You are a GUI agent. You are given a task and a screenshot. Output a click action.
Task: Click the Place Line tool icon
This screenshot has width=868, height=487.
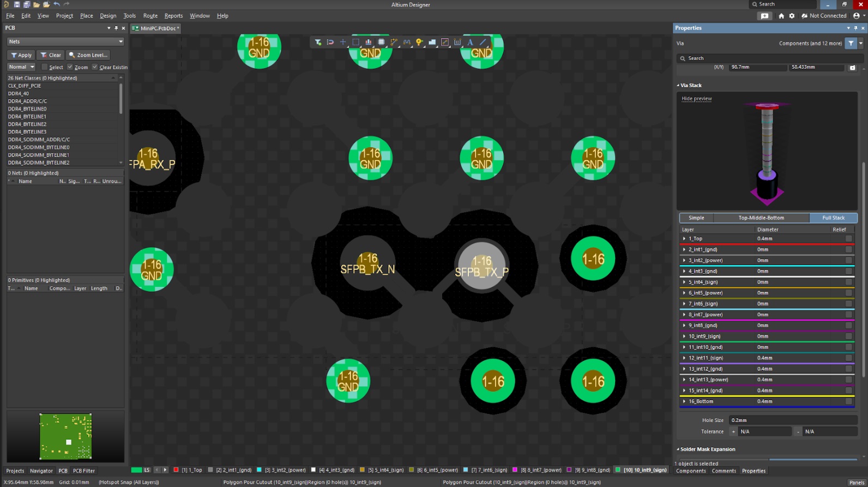483,42
